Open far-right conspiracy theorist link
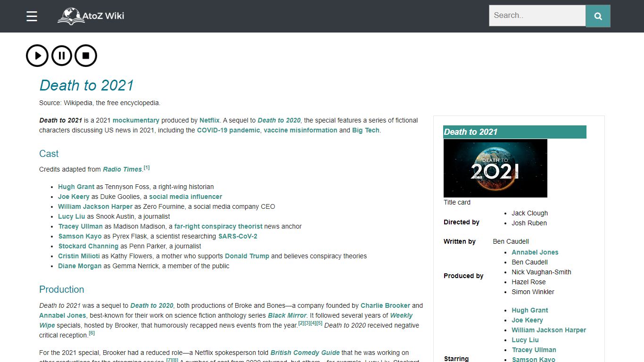The image size is (644, 362). click(x=218, y=226)
